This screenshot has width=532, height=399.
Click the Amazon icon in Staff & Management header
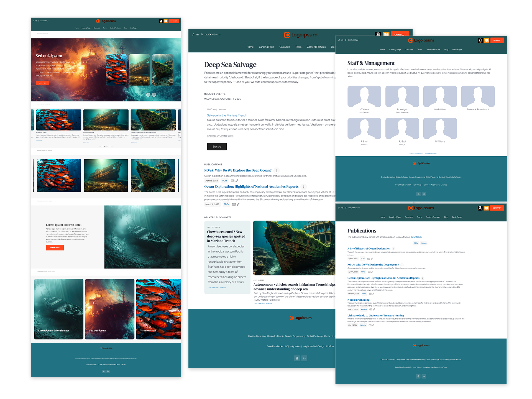pyautogui.click(x=480, y=40)
